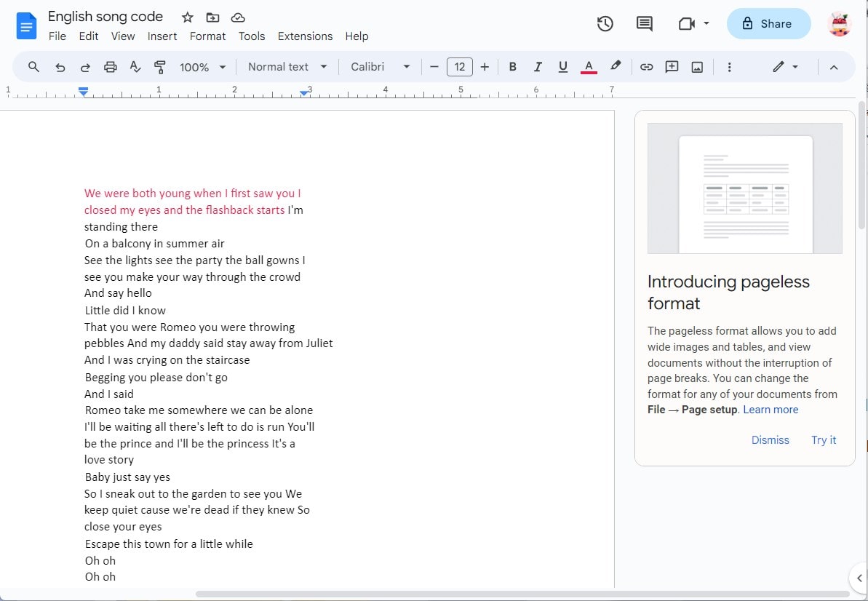
Task: Open the Extensions menu
Action: click(x=305, y=36)
